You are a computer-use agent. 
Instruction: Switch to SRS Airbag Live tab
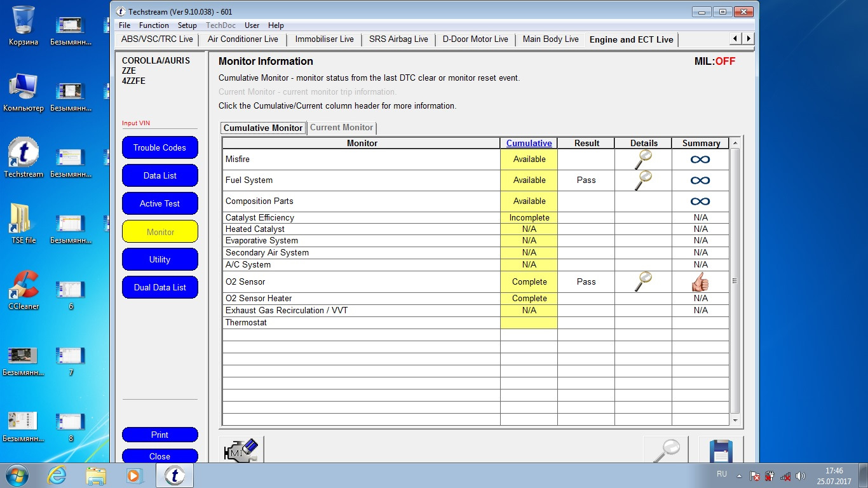point(398,39)
